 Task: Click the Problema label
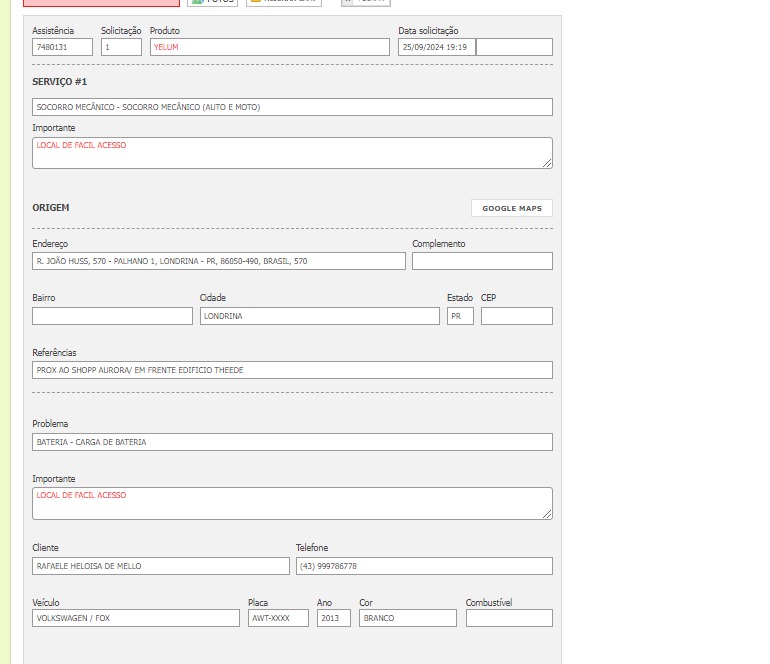point(50,424)
